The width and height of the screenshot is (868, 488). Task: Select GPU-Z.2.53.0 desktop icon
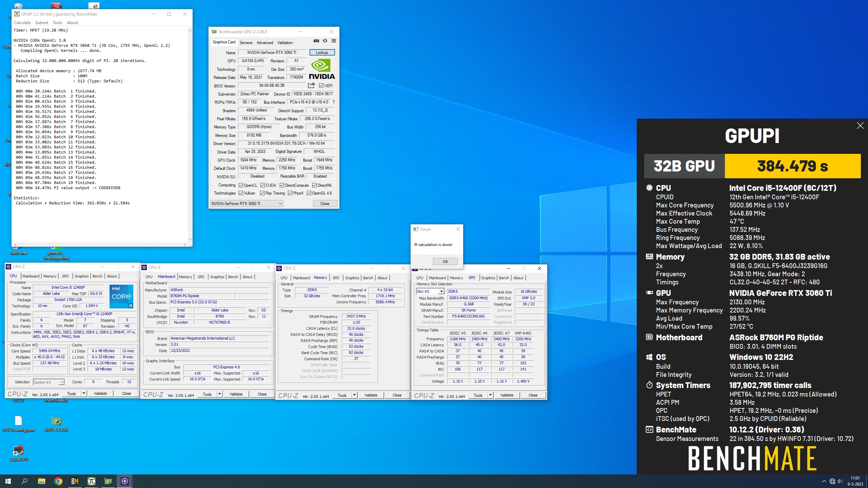(56, 424)
